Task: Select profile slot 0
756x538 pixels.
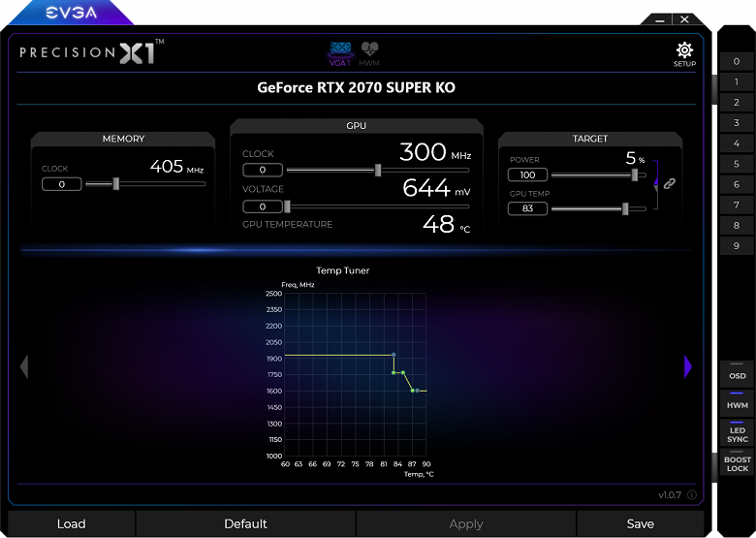Action: (x=737, y=61)
